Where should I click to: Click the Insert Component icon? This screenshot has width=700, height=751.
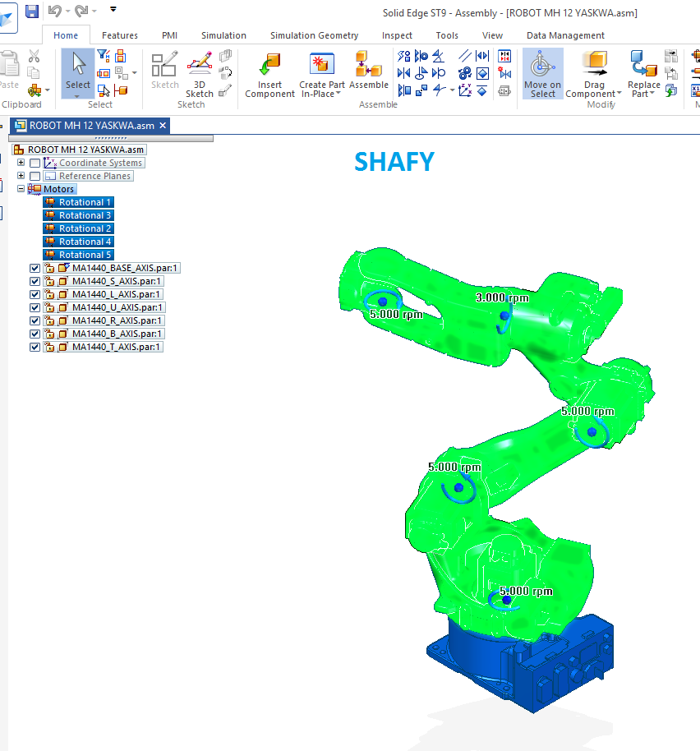coord(269,65)
